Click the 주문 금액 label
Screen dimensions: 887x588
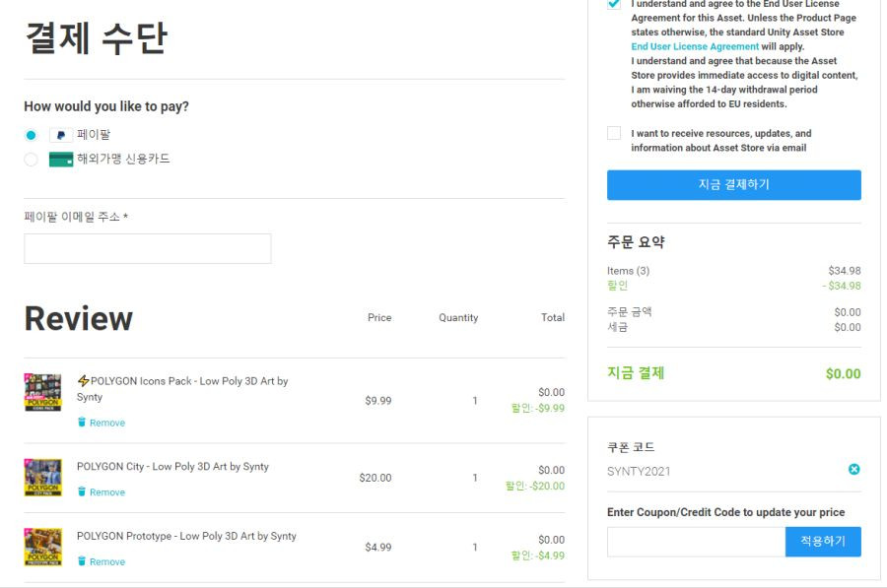click(x=630, y=312)
